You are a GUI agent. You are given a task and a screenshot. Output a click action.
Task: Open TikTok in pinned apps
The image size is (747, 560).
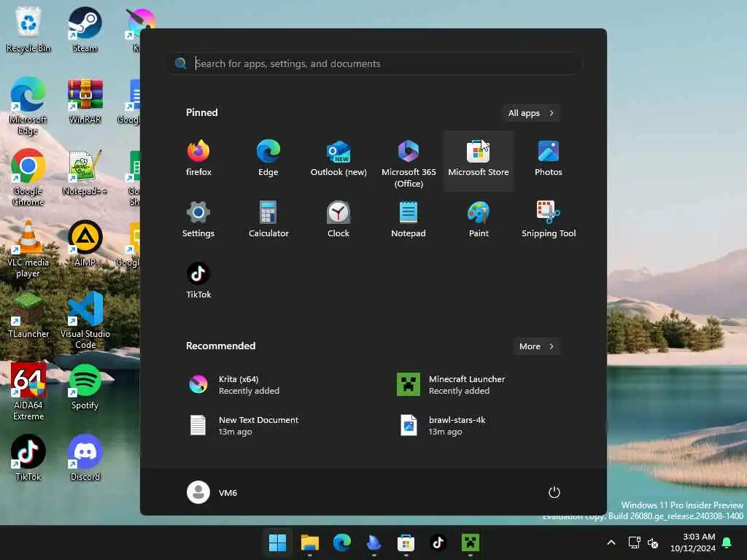tap(198, 281)
